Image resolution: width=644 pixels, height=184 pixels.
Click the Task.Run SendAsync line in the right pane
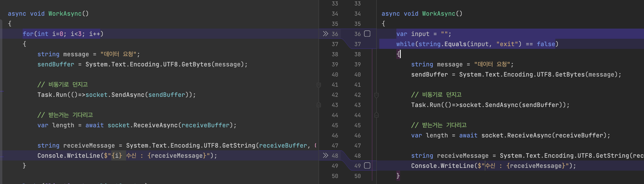(x=490, y=105)
